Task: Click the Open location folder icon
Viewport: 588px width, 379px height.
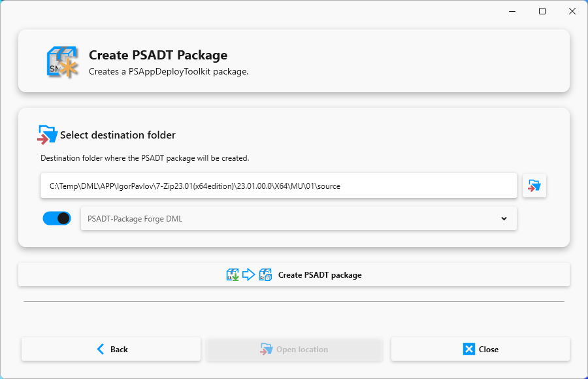Action: point(267,349)
